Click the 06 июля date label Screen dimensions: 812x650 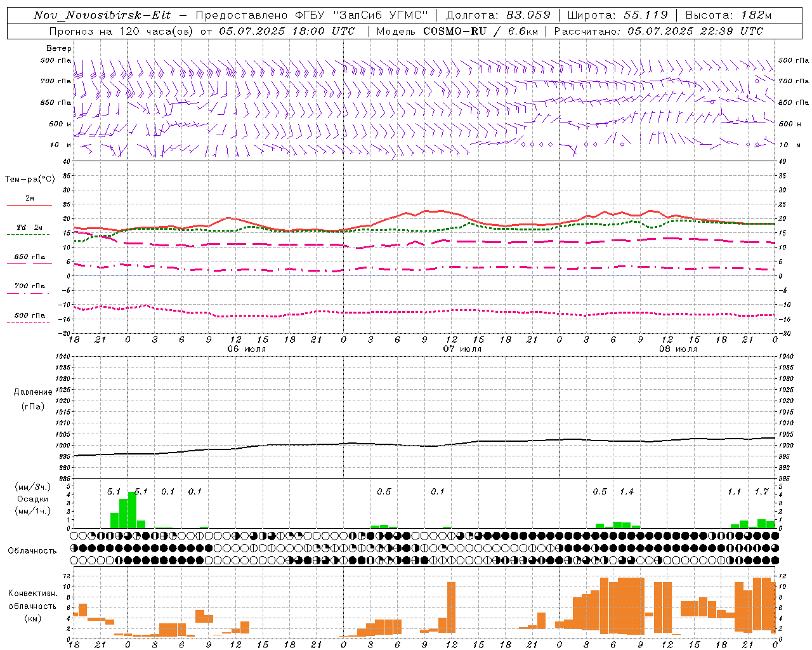tap(247, 349)
